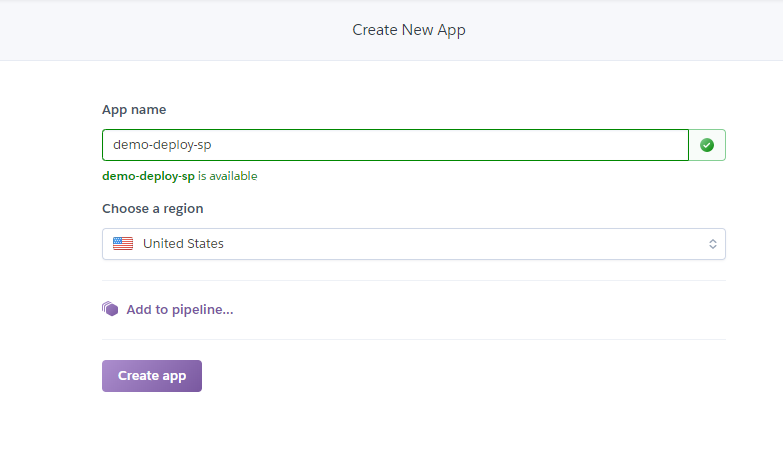Screen dimensions: 783x468
Task: Click the "is available" status text
Action: click(227, 176)
